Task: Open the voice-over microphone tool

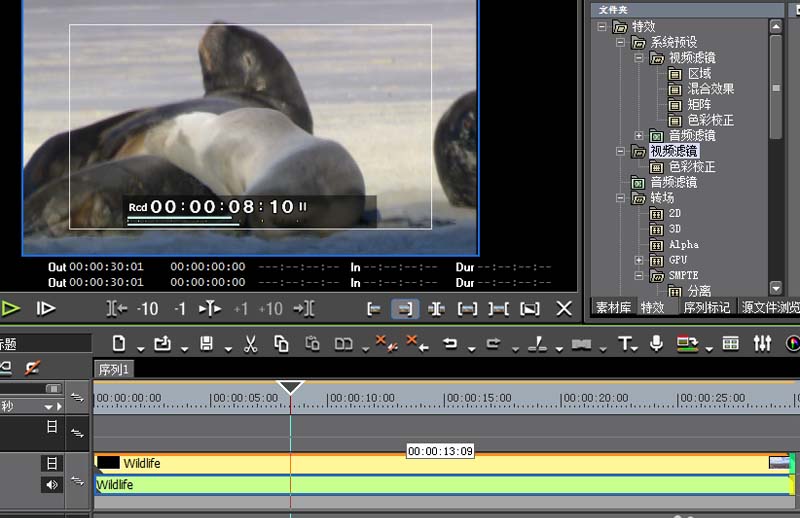Action: (657, 344)
